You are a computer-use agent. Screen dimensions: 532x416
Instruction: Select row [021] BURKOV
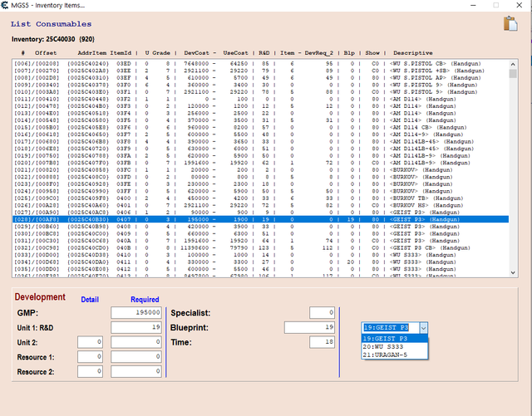260,170
